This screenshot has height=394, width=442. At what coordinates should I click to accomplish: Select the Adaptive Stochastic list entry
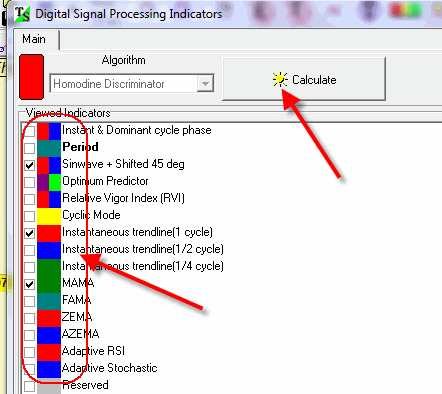[x=110, y=368]
